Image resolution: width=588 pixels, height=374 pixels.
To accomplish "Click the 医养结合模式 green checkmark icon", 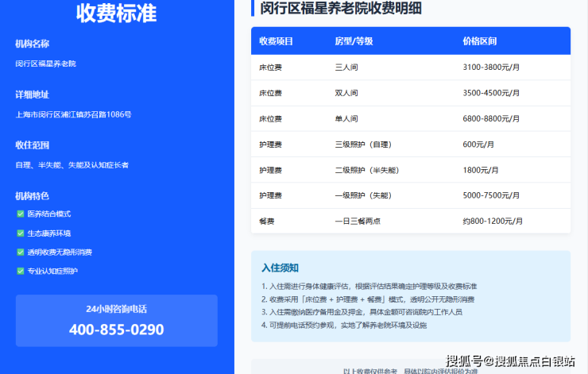I will tap(21, 214).
